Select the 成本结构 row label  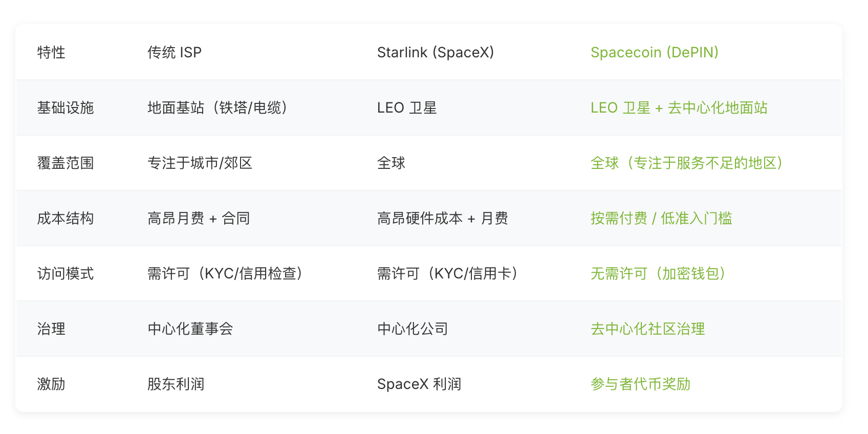66,218
